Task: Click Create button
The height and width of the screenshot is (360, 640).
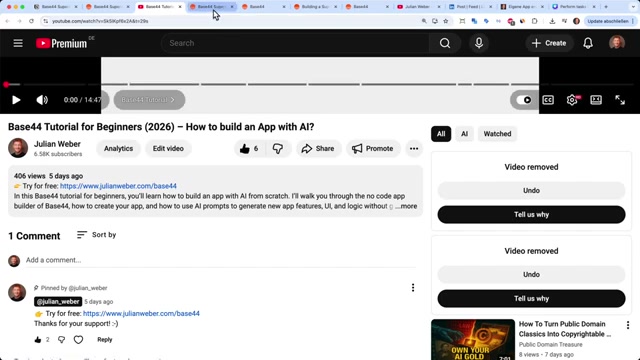Action: coord(549,43)
